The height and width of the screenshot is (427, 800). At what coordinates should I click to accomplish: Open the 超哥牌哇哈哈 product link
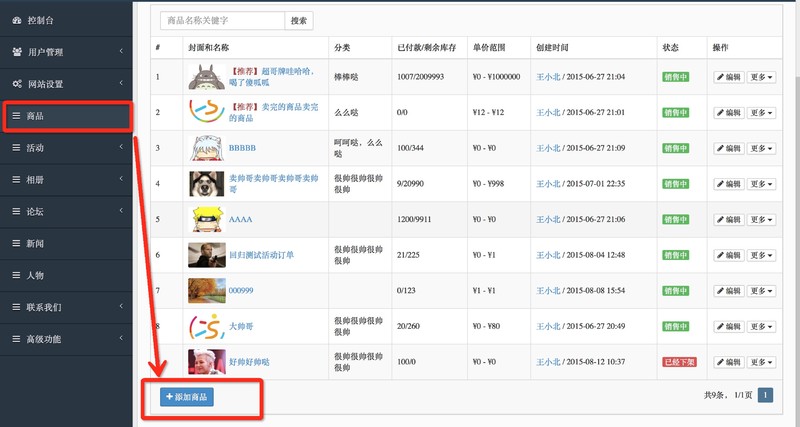pos(272,77)
